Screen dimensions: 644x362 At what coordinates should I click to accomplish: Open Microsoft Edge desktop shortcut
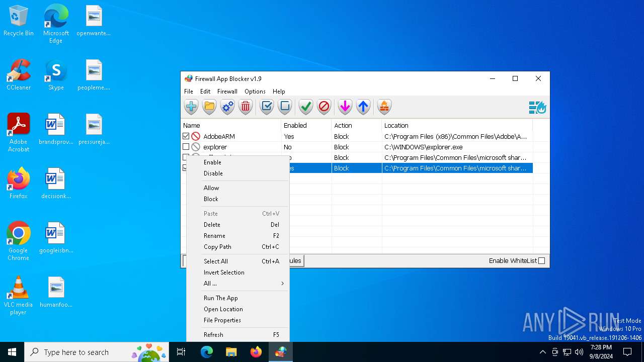coord(56,24)
